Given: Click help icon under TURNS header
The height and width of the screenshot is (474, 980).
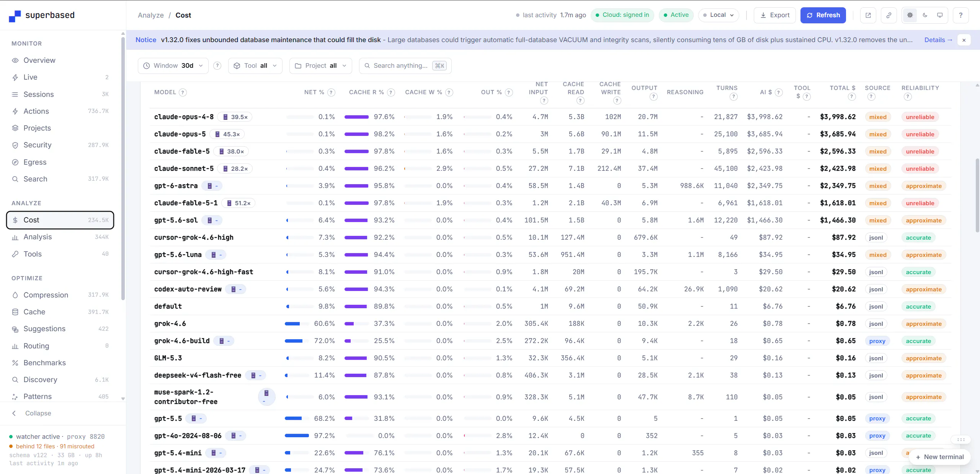Looking at the screenshot, I should 733,96.
